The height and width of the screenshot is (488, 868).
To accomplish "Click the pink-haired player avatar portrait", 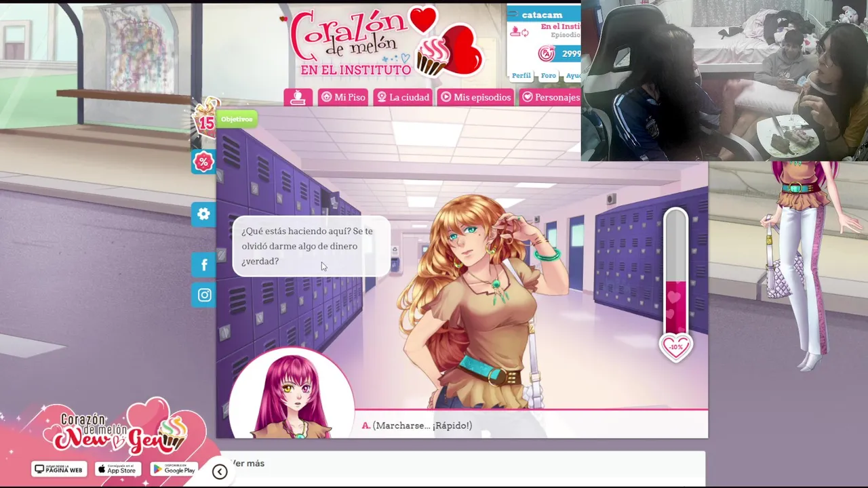I will 292,395.
